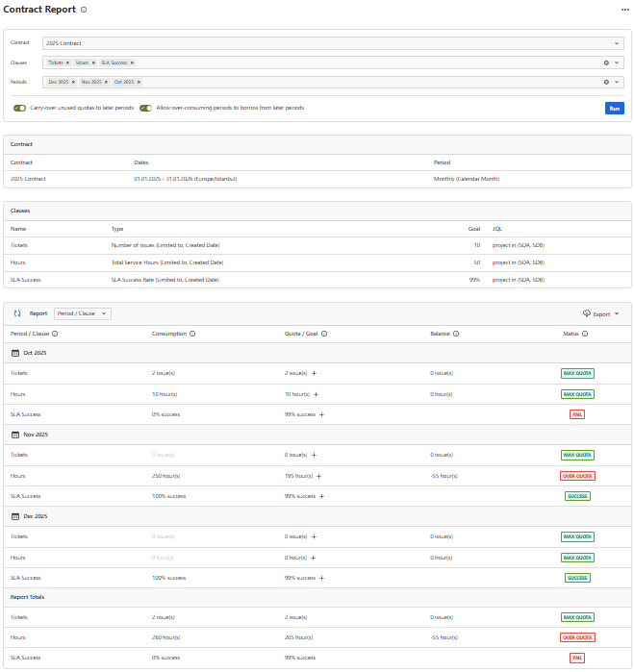Viewport: 634px width, 672px height.
Task: Click the SLA Success clause name link
Action: tap(25, 280)
